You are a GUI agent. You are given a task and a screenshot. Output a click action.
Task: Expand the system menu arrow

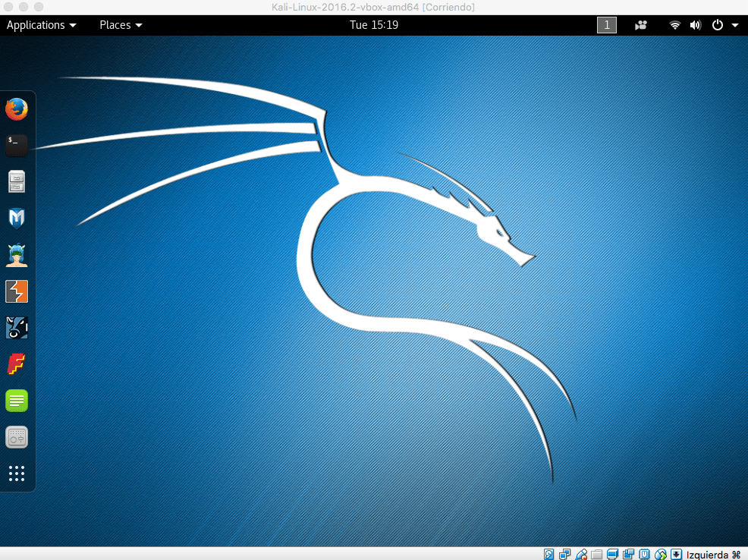point(735,25)
